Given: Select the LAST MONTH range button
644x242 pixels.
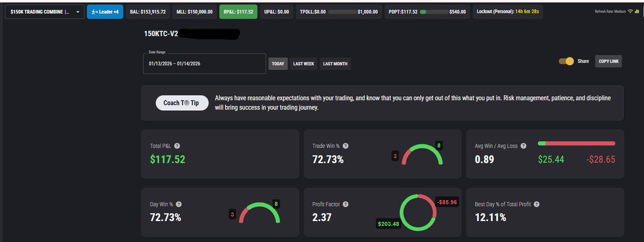Looking at the screenshot, I should pos(335,63).
